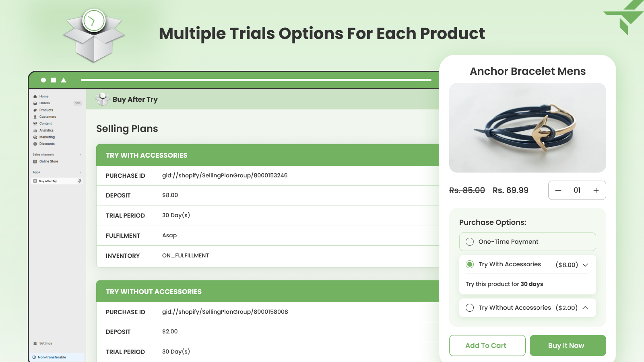
Task: Select Try Without Accessories for $2.00
Action: [x=469, y=308]
